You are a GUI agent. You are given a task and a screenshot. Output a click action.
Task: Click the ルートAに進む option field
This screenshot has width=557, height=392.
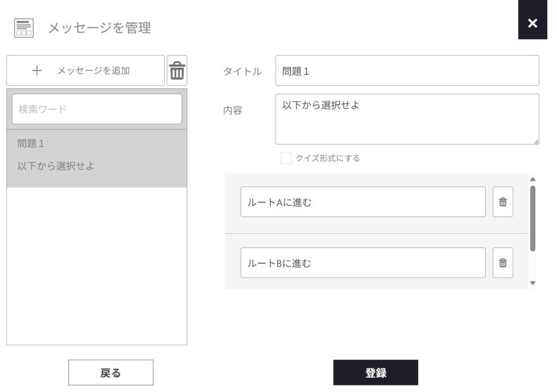(363, 202)
